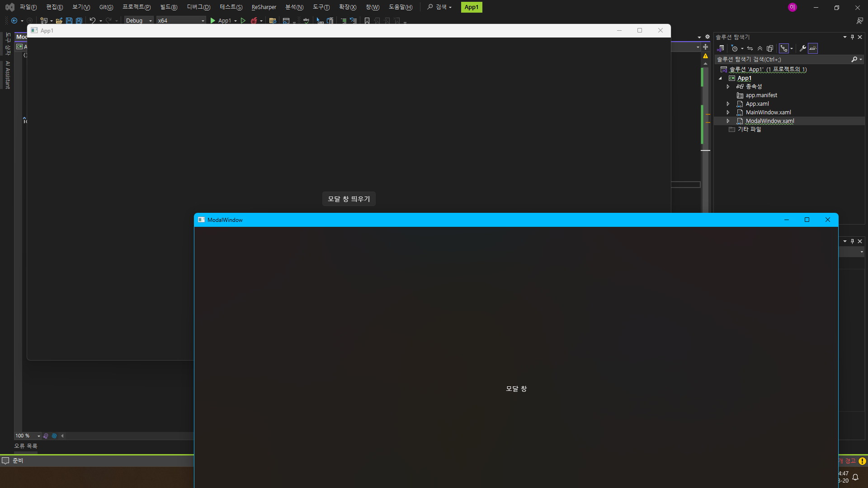Click Solution Explorer search magnifier icon
The image size is (868, 488).
(854, 60)
